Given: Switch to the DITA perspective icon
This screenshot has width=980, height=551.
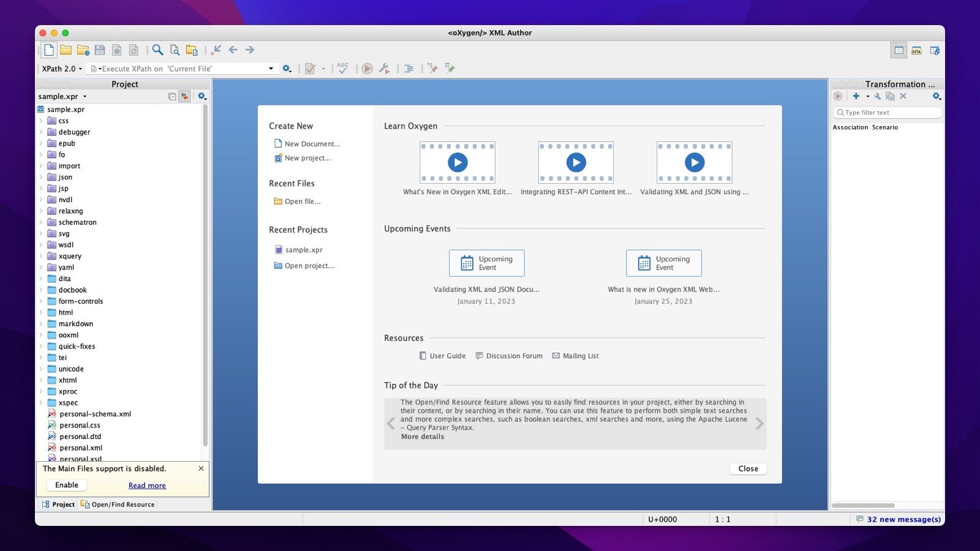Looking at the screenshot, I should pos(916,51).
